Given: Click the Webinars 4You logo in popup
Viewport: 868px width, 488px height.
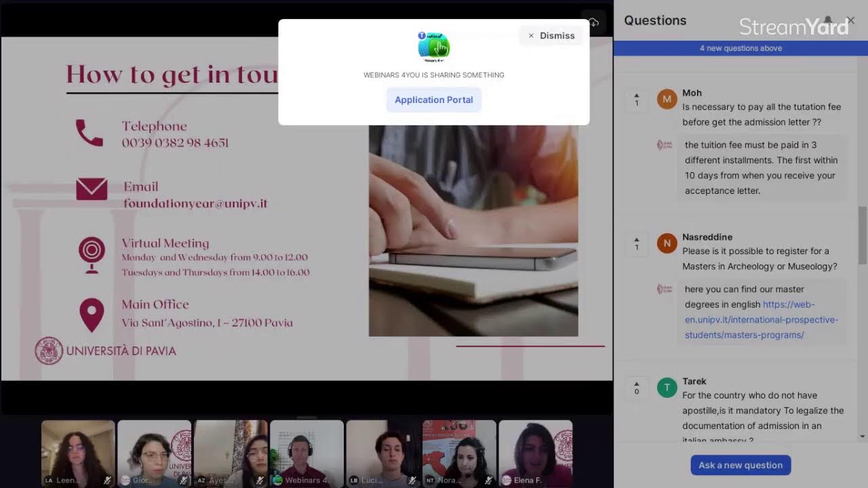Looking at the screenshot, I should tap(434, 47).
